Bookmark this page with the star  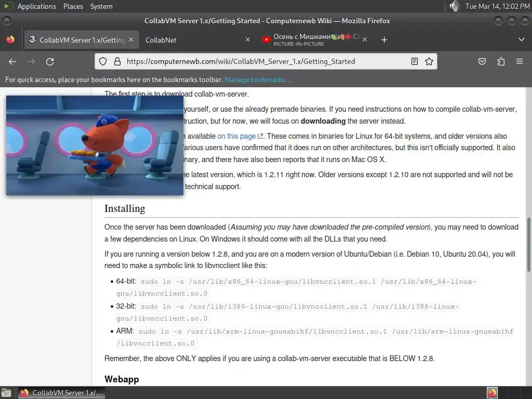click(429, 61)
